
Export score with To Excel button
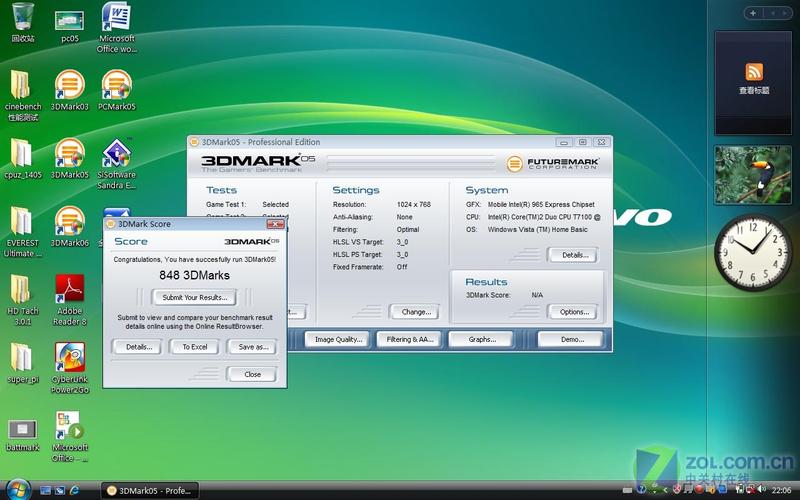tap(194, 347)
